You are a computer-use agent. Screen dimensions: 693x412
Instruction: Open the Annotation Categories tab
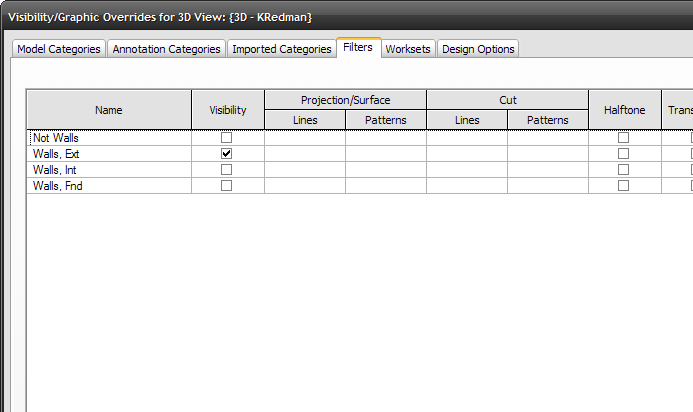coord(166,49)
